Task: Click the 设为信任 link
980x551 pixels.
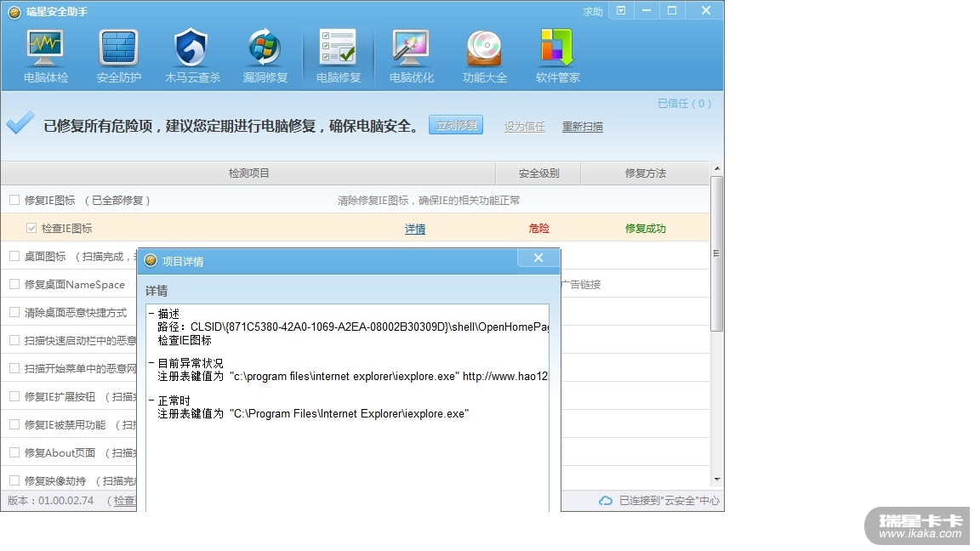Action: (524, 126)
